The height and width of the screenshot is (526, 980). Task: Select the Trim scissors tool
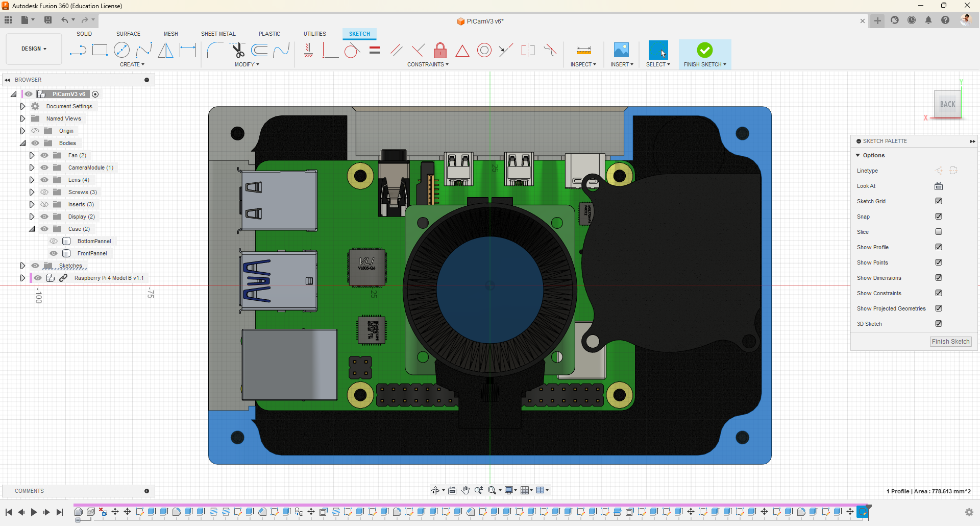238,50
